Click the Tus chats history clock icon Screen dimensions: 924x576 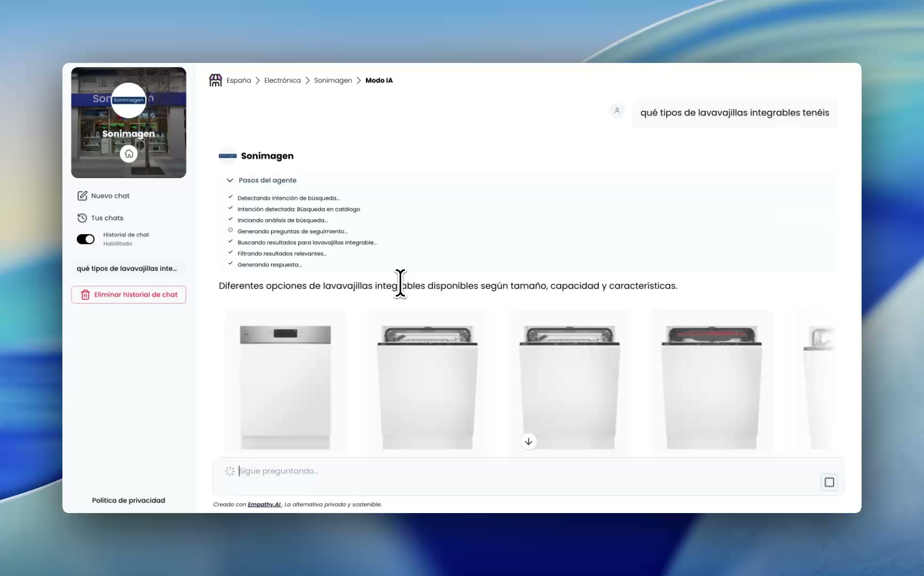click(x=82, y=218)
